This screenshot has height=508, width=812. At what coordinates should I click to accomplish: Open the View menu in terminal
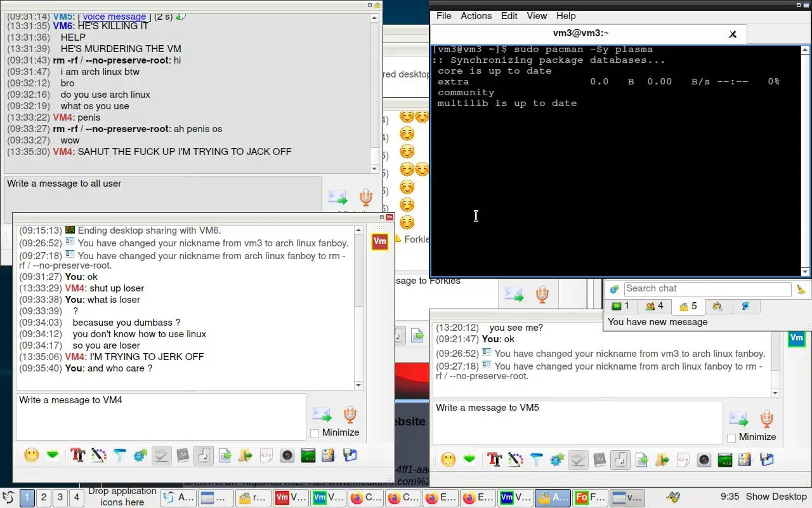pos(537,16)
